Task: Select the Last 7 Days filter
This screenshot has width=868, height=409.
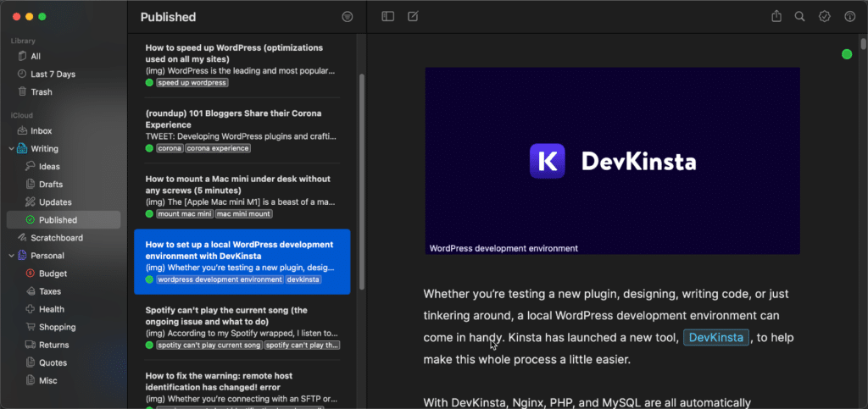Action: [53, 74]
